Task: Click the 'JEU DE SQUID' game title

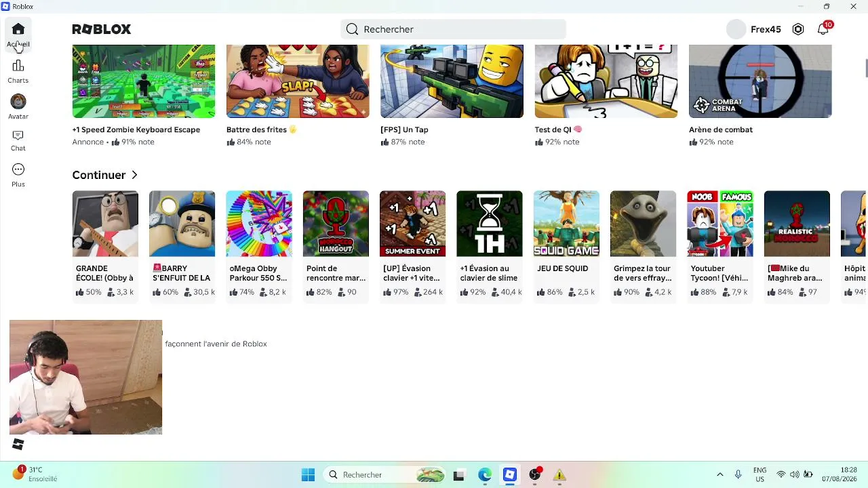Action: click(x=562, y=268)
